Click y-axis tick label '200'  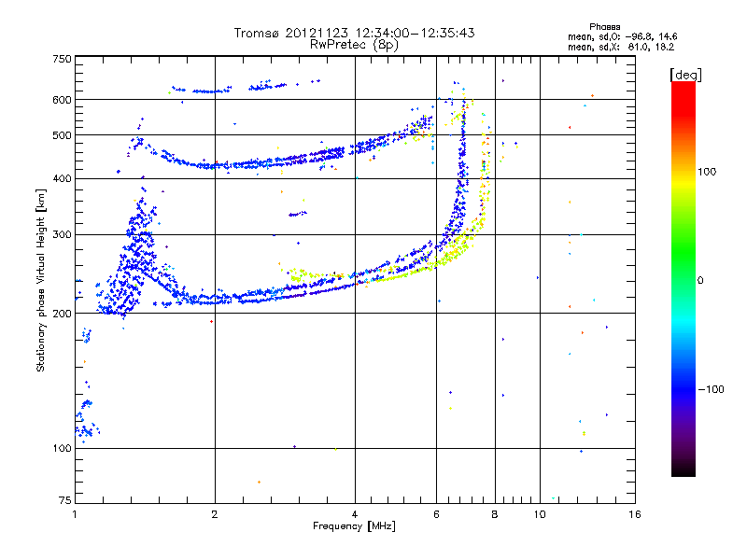[62, 314]
